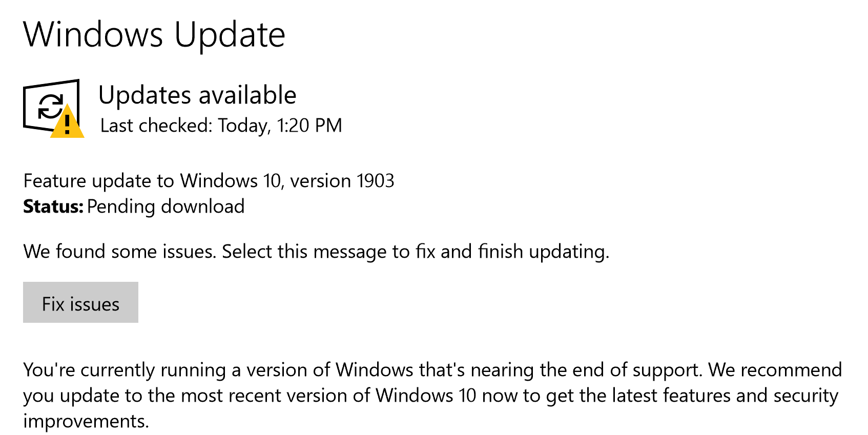Click the 'Pending download' status text
The height and width of the screenshot is (435, 868).
[166, 206]
